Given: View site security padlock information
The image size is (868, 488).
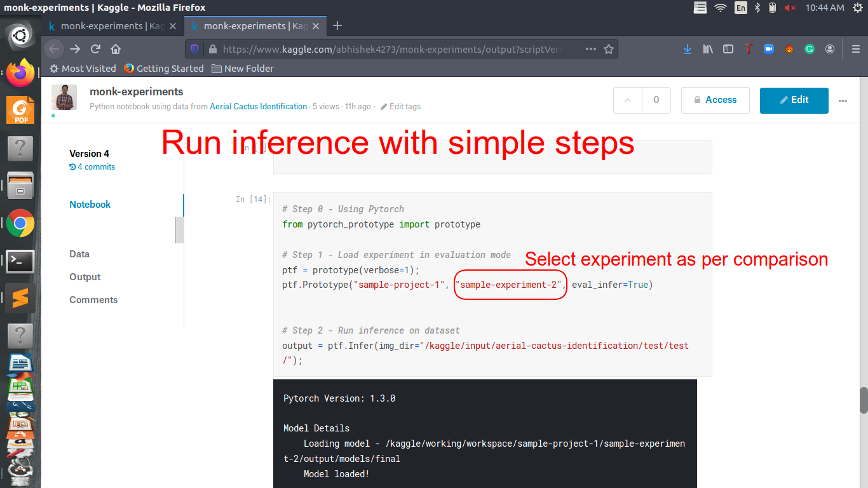Looking at the screenshot, I should [x=212, y=49].
